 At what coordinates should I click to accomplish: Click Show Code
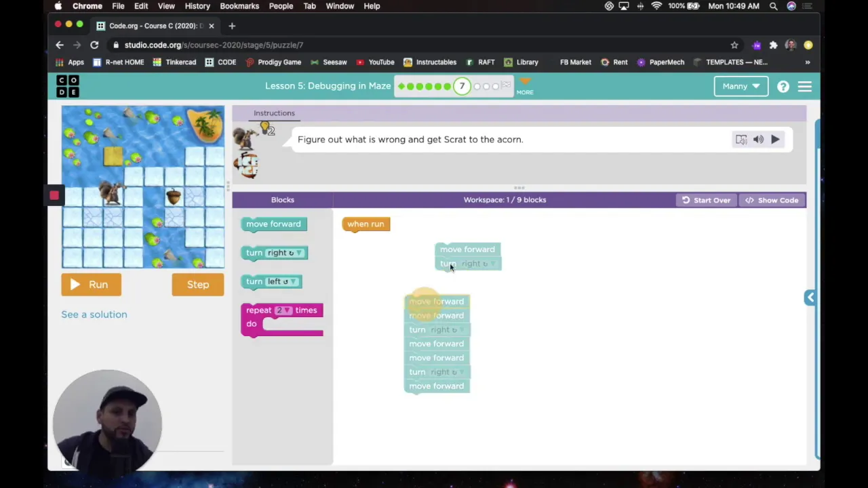coord(772,201)
